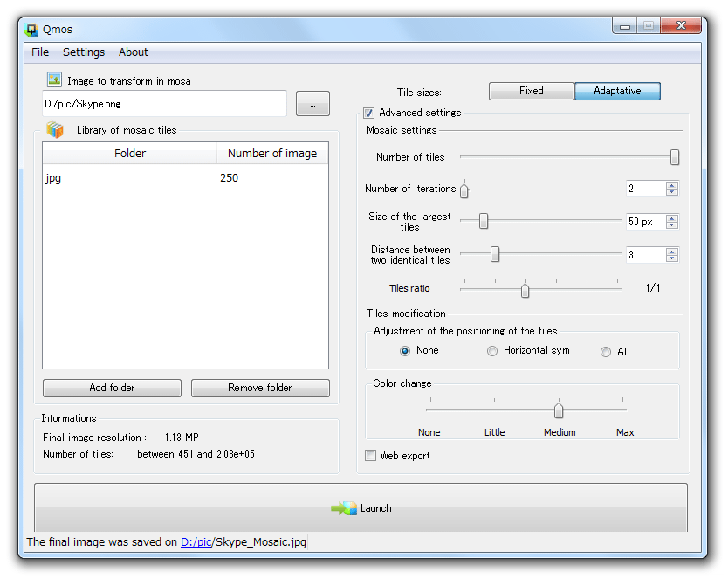
Task: Increase largest tile size with up arrow
Action: pos(671,218)
